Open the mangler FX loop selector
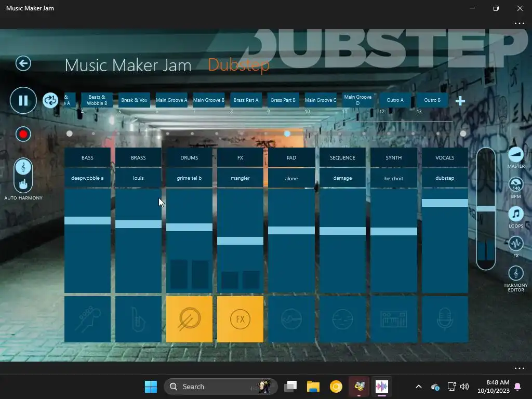Viewport: 532px width, 399px height. coord(240,178)
